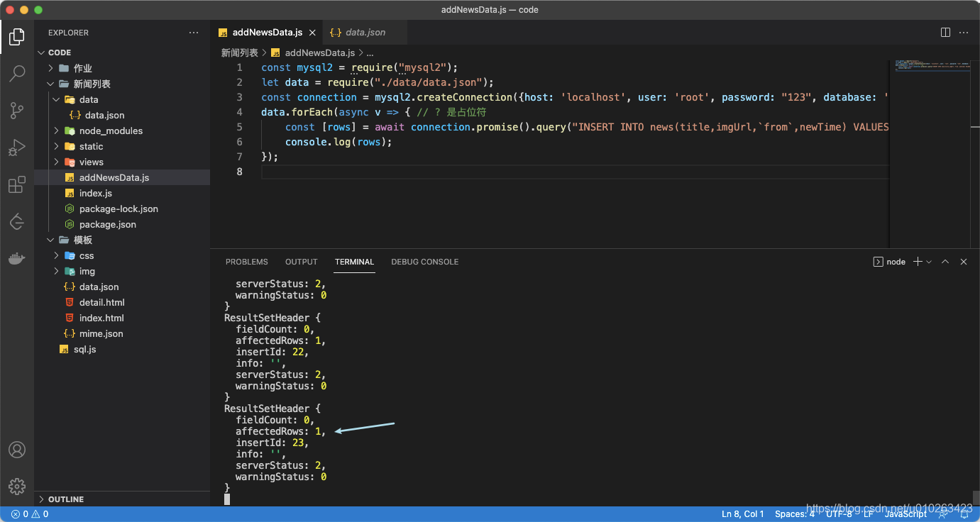Open the OUTPUT panel tab
The width and height of the screenshot is (980, 522).
pos(302,262)
